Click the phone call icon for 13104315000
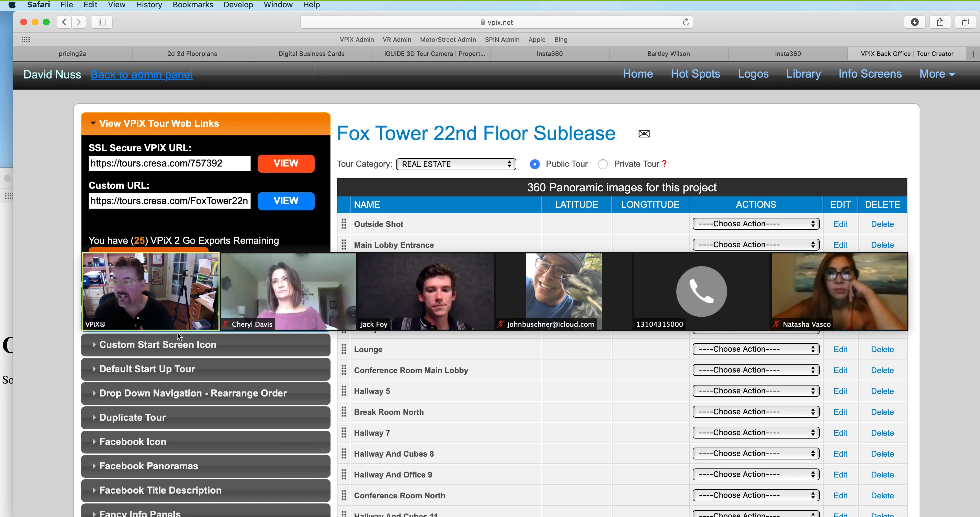 [x=701, y=292]
